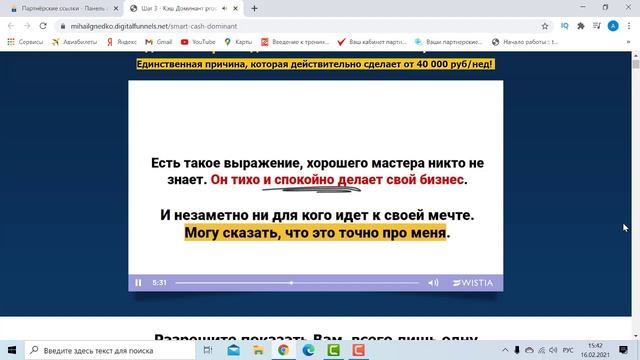The image size is (640, 360).
Task: Seek on the video progress bar
Action: tap(297, 283)
